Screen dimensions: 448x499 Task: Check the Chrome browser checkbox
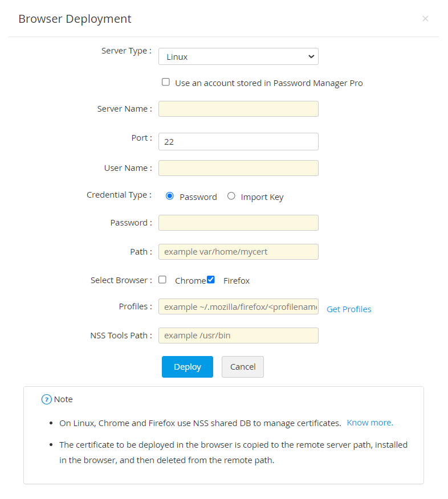click(x=162, y=280)
